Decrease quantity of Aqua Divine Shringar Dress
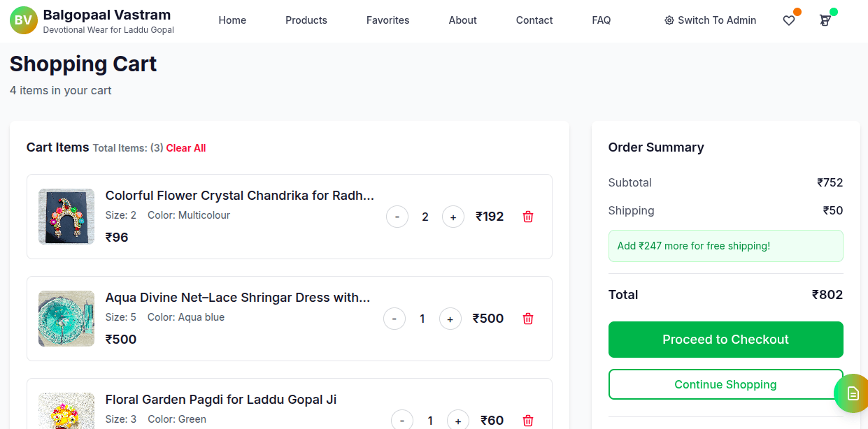This screenshot has height=429, width=868. pos(394,319)
